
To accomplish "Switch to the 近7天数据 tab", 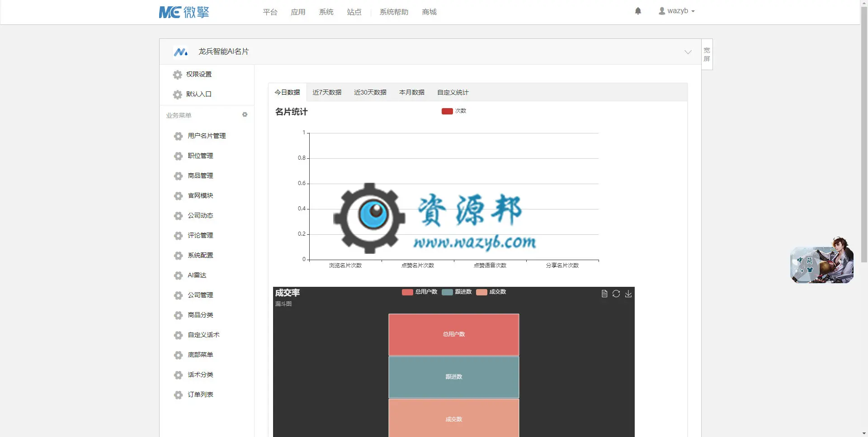I will 327,92.
